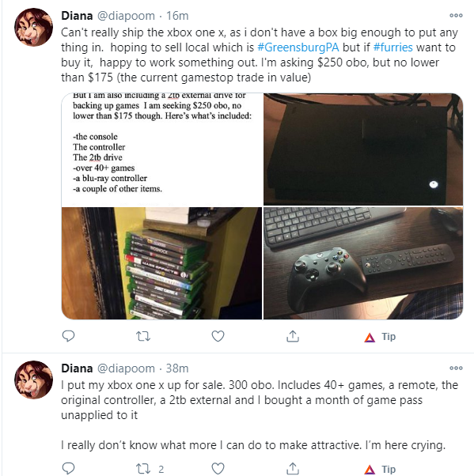The width and height of the screenshot is (474, 476).
Task: View the stacked game cases photo
Action: pos(162,263)
